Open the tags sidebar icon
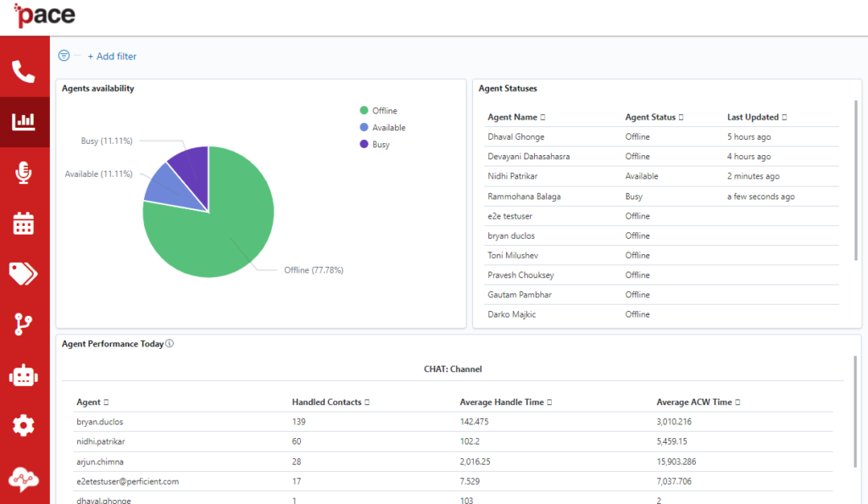The width and height of the screenshot is (868, 504). (x=23, y=274)
